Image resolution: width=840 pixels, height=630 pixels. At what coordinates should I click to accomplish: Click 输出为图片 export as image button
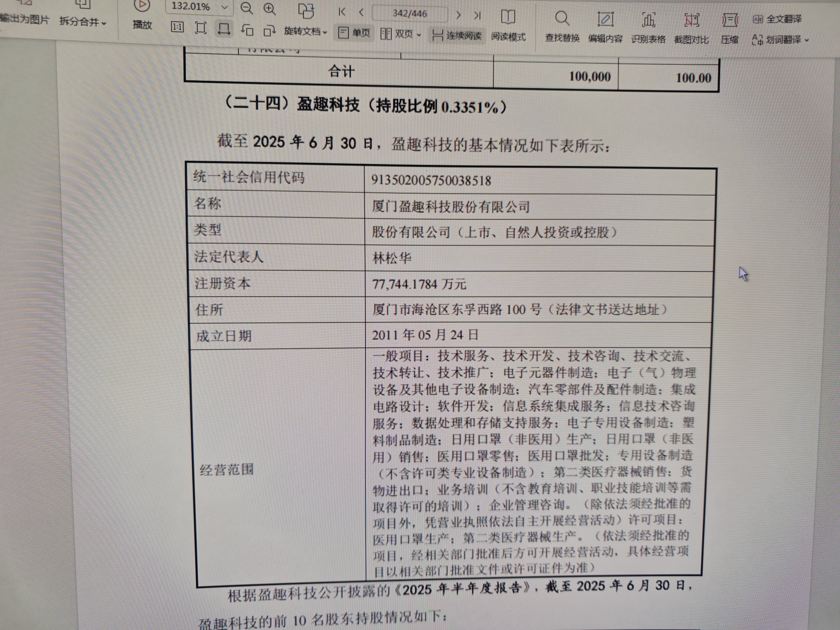pos(24,19)
